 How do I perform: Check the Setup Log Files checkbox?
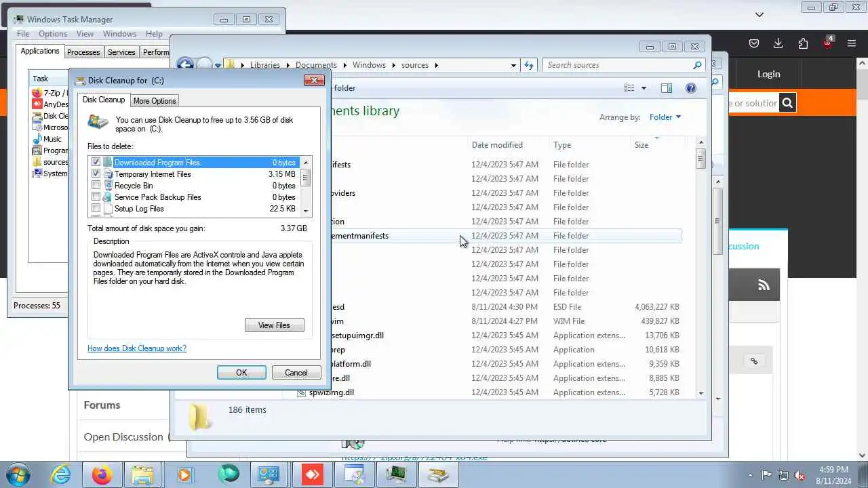click(96, 209)
